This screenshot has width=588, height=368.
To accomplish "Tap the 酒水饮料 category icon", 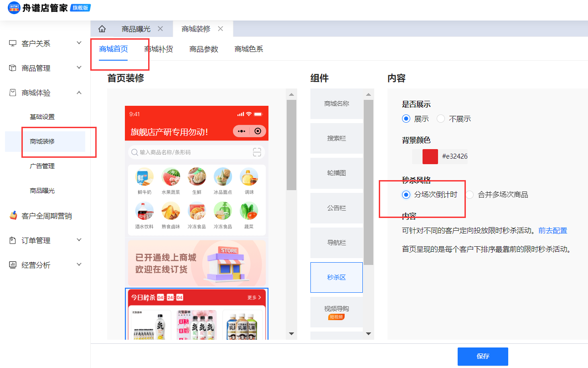I will (144, 211).
